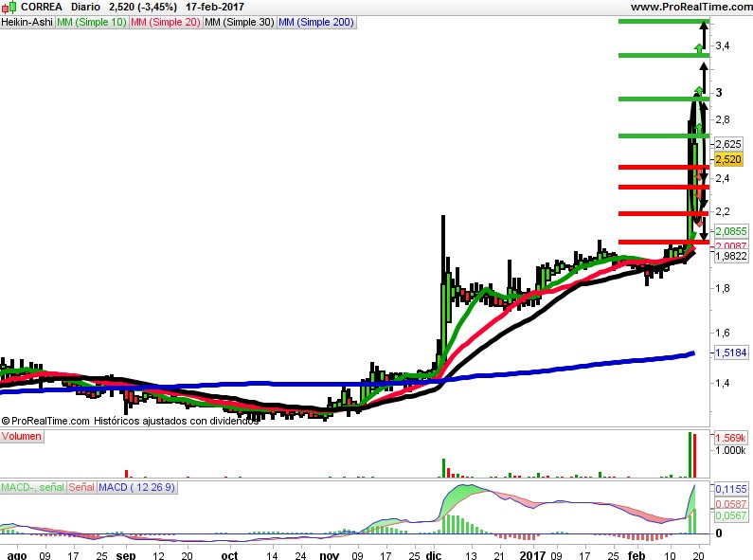Viewport: 753px width, 560px height.
Task: Click the yellow 2,520 current price tag
Action: pyautogui.click(x=728, y=159)
